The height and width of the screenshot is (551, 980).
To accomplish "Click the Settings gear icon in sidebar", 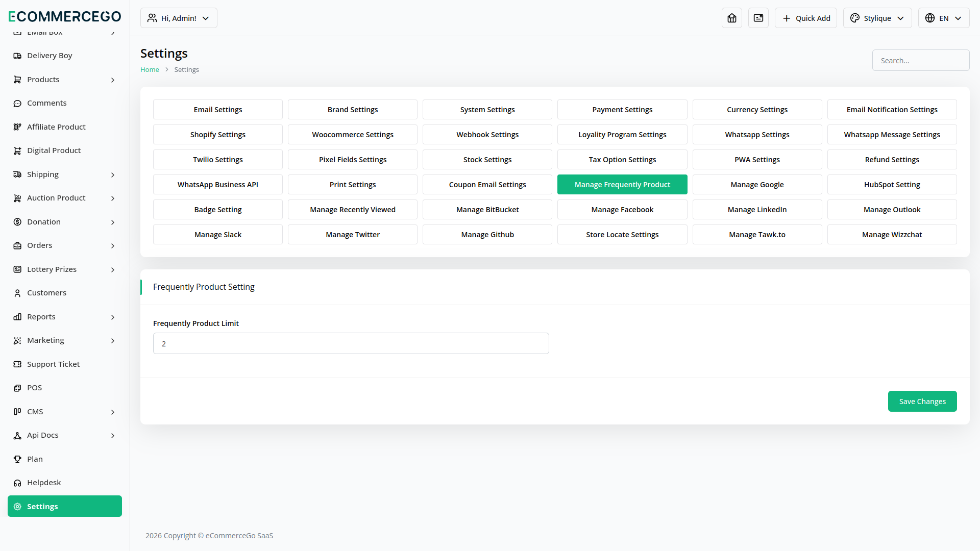I will (17, 507).
